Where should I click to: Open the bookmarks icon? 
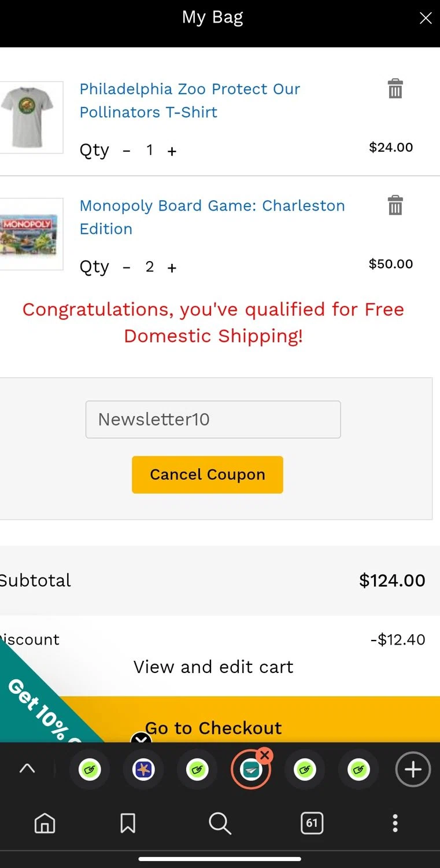click(128, 823)
